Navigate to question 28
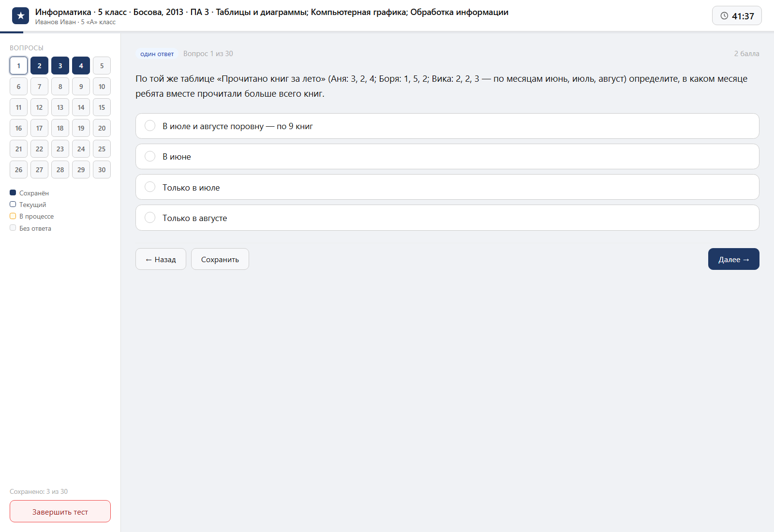774x532 pixels. (x=60, y=170)
